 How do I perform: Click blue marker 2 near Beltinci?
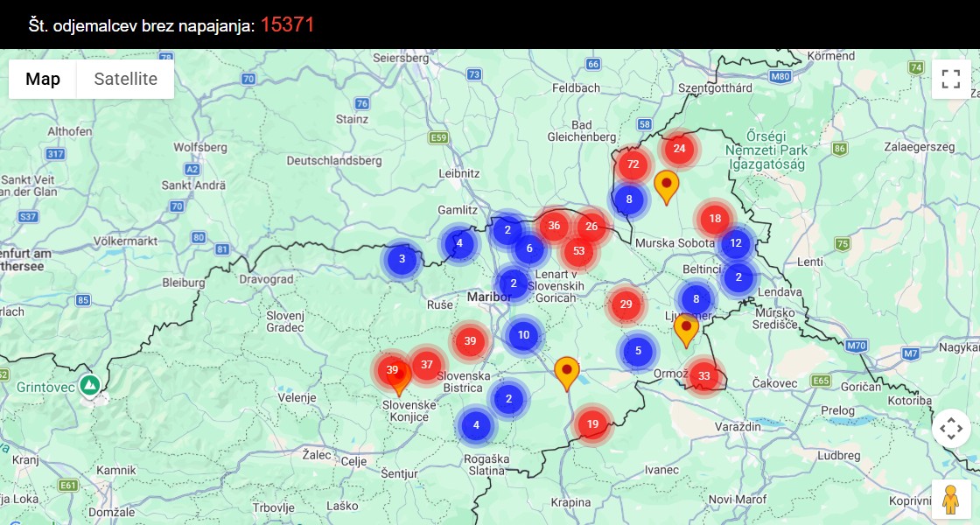coord(738,276)
